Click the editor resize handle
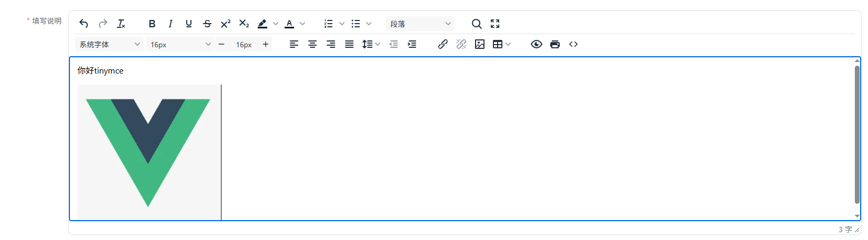Viewport: 868px width, 240px height. tap(857, 229)
